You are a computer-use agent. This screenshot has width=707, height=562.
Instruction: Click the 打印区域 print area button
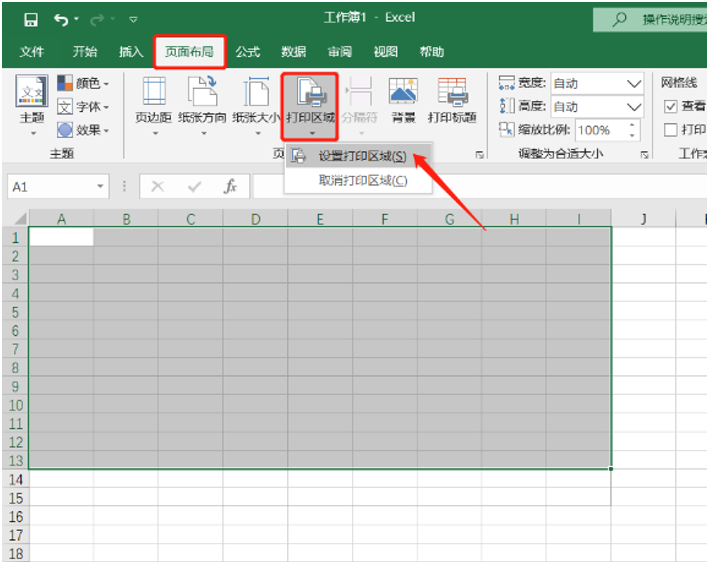(x=310, y=106)
